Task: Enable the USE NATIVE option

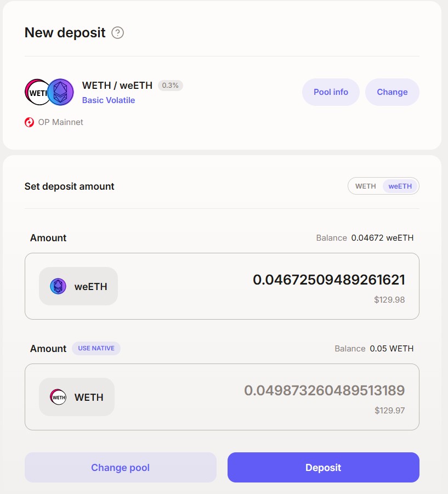Action: (x=96, y=349)
